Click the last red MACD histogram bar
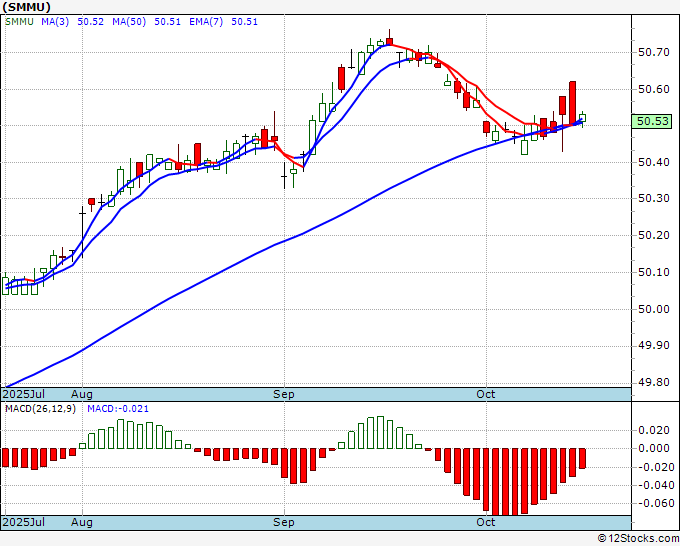This screenshot has width=680, height=546. 582,458
